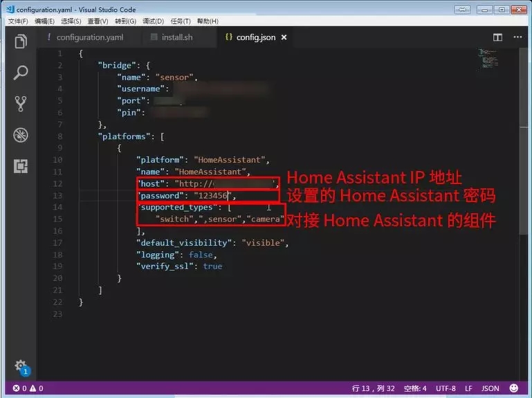
Task: Click the "HomeAssistant" value on line 11
Action: click(210, 172)
